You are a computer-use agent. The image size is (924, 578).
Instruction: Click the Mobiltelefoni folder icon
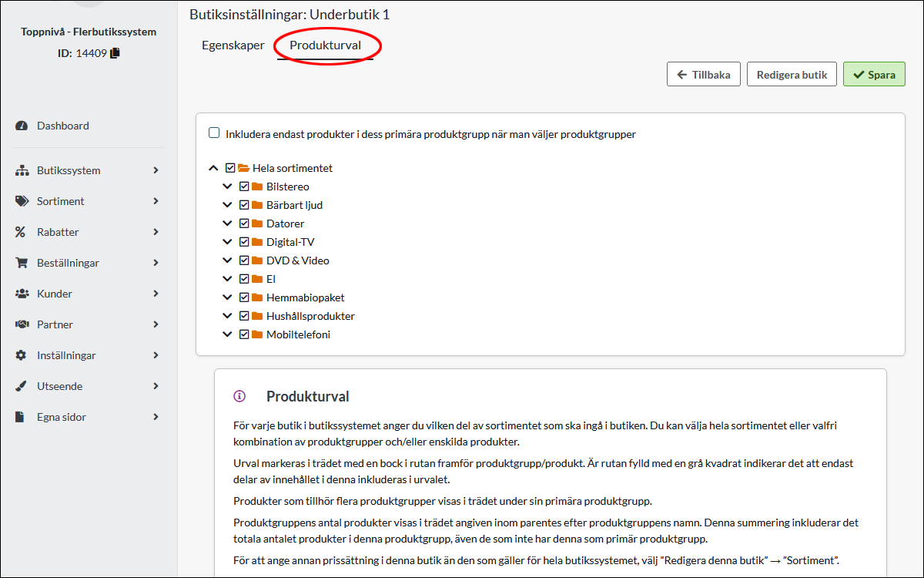coord(257,334)
